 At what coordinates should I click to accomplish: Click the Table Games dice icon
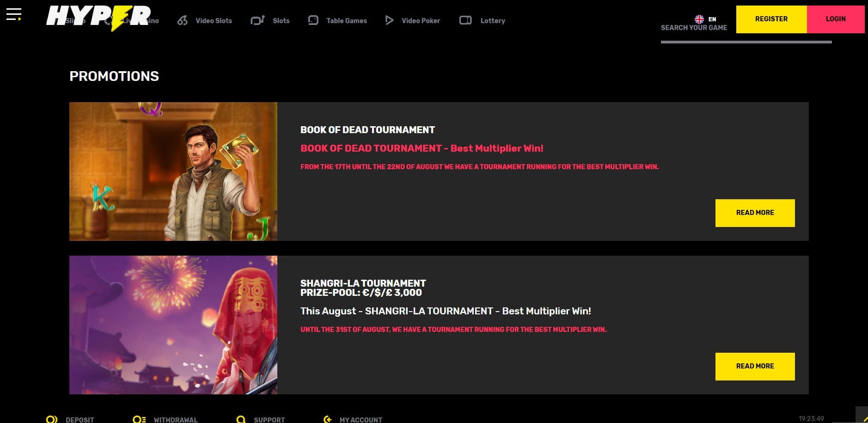click(x=313, y=20)
